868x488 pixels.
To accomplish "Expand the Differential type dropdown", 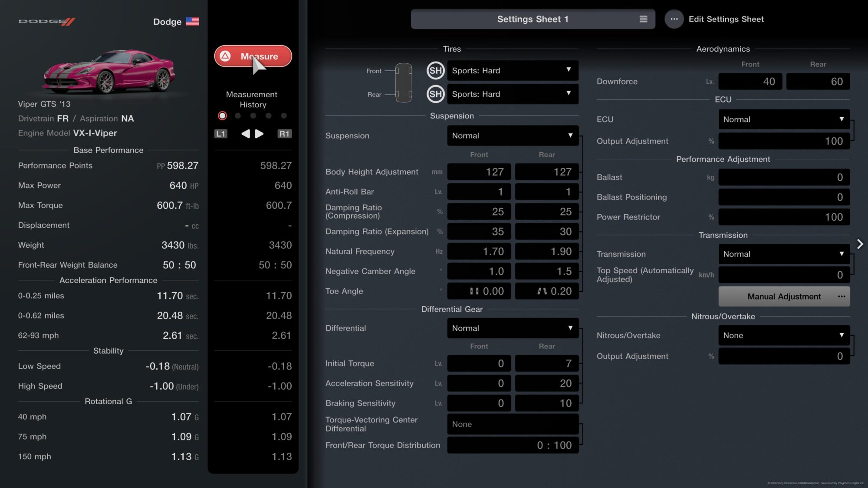I will pos(513,328).
